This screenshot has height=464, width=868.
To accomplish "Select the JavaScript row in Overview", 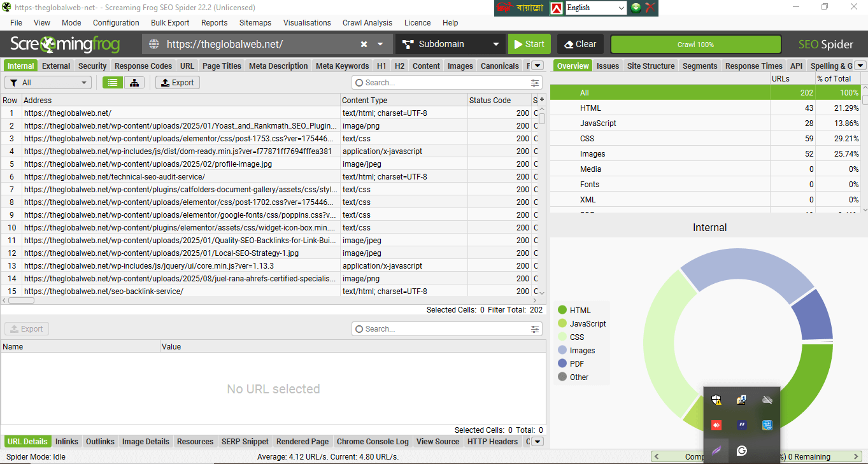I will (x=705, y=123).
